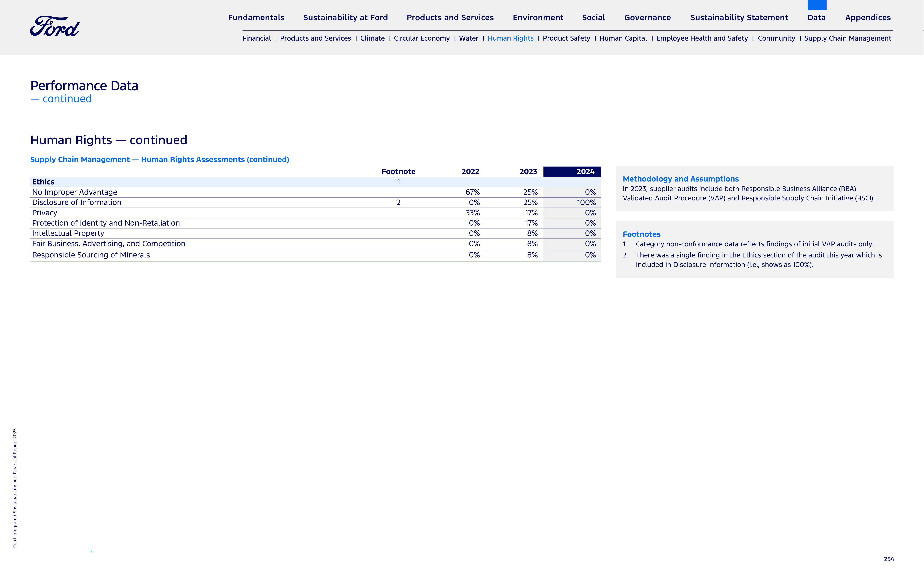
Task: Click footnote text about single Ethics finding
Action: [x=759, y=260]
